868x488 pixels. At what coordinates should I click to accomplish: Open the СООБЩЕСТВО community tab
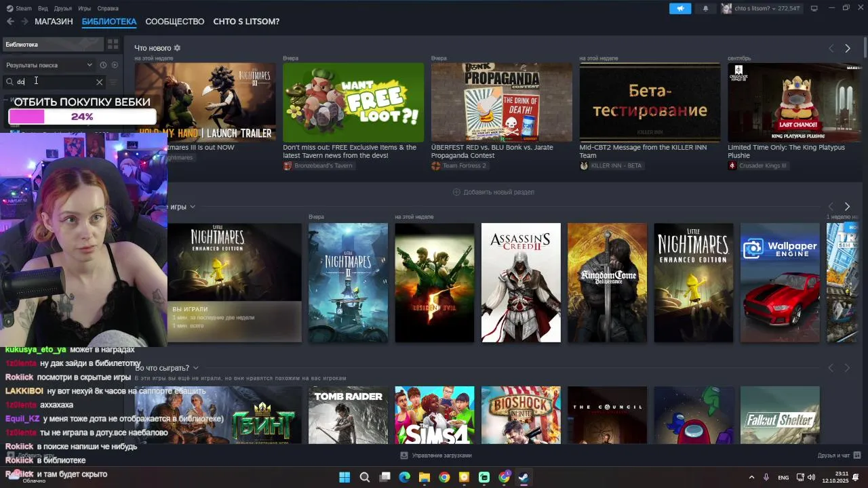(175, 22)
